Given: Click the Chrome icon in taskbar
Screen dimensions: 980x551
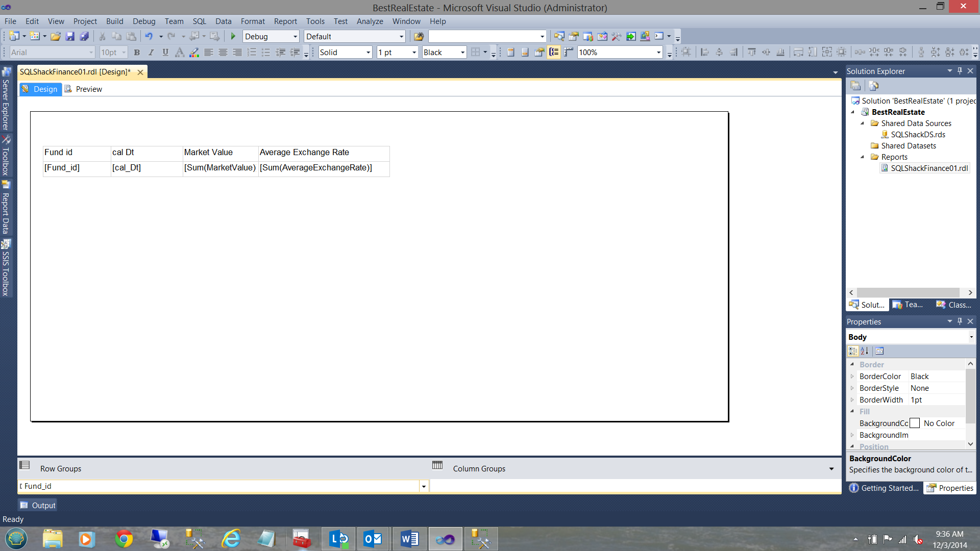Looking at the screenshot, I should (124, 539).
